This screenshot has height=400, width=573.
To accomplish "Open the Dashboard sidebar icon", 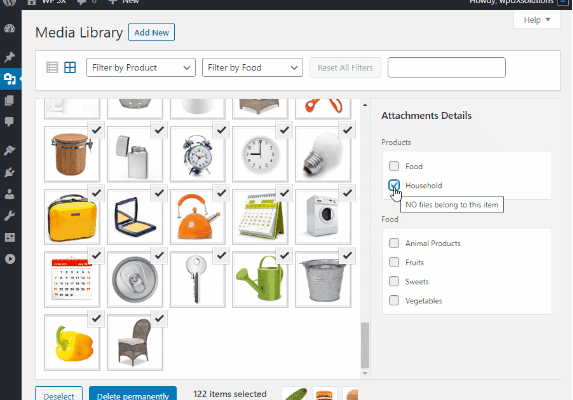I will [x=10, y=28].
